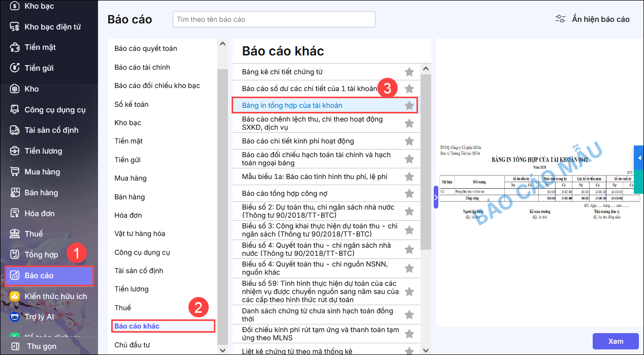This screenshot has width=644, height=355.
Task: Click the Tổng hợp sidebar icon
Action: pos(15,255)
